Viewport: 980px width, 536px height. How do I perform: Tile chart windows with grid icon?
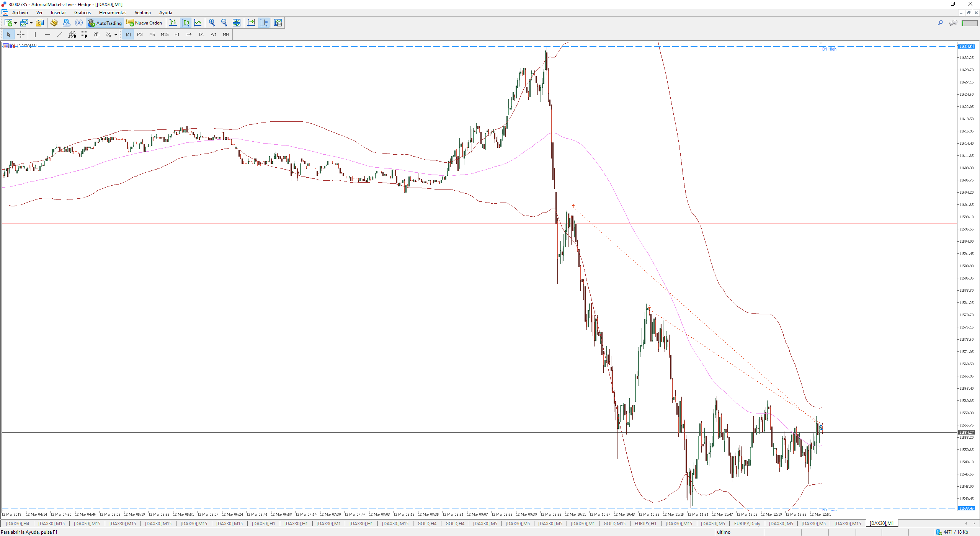237,23
